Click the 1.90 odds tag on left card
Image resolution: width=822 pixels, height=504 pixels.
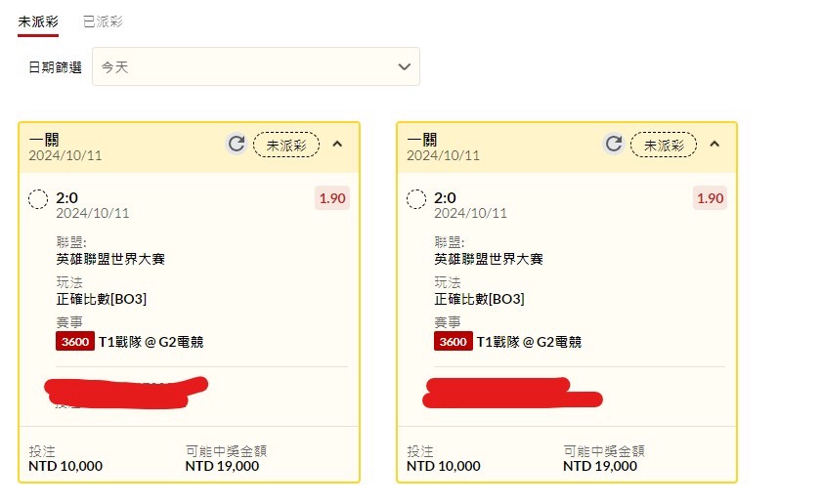click(332, 198)
